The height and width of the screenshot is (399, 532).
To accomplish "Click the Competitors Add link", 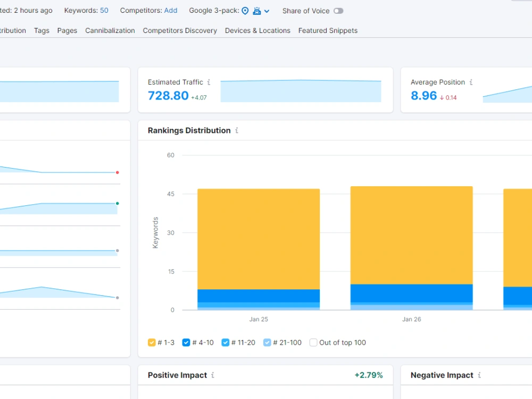I will pos(171,11).
